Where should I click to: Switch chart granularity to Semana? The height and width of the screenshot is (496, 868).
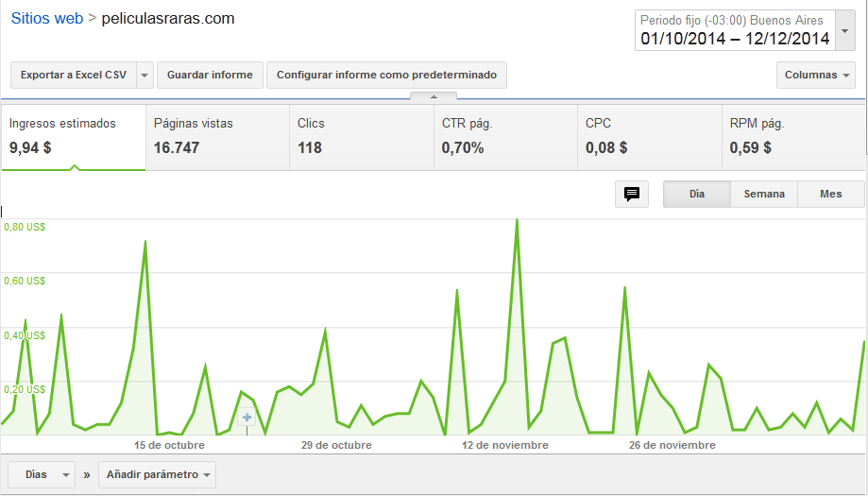pos(764,195)
